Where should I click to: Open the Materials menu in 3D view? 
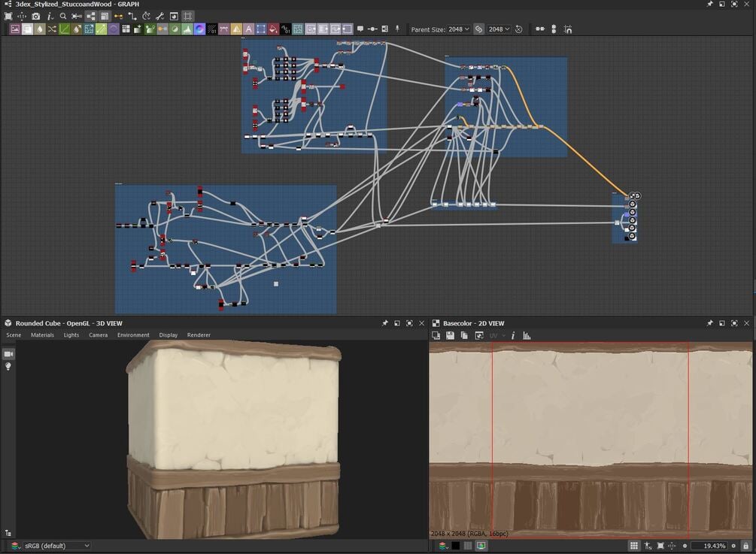42,335
